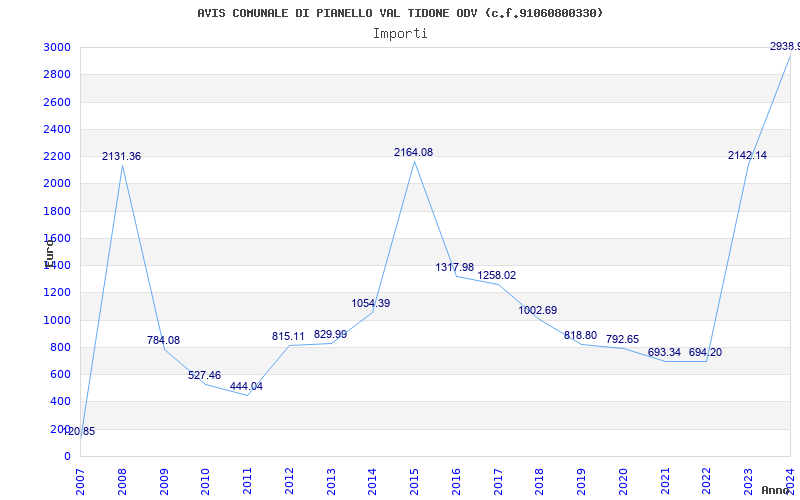Click the 2016 x-axis year label
The image size is (800, 500).
point(456,481)
